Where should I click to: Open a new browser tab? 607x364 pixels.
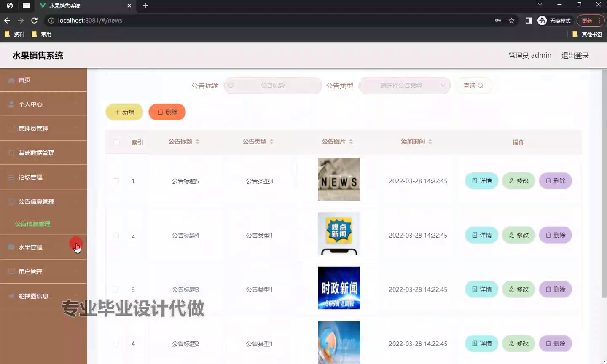pyautogui.click(x=145, y=5)
